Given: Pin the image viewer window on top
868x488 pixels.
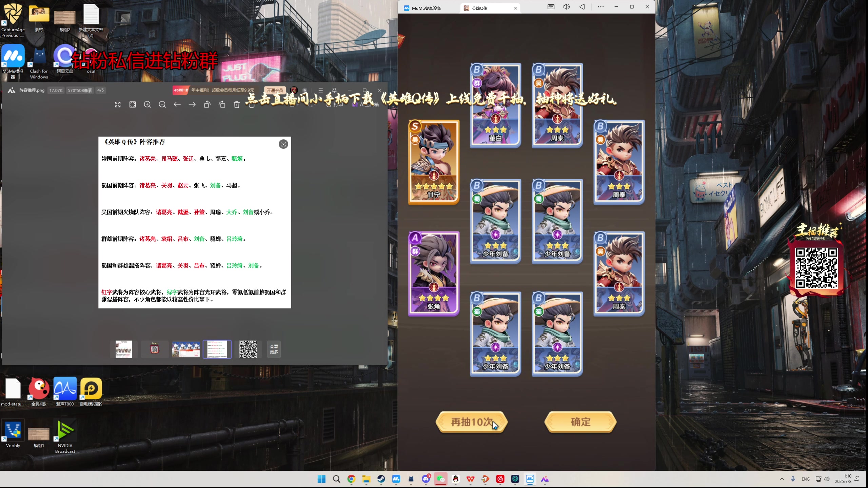Looking at the screenshot, I should (x=334, y=90).
